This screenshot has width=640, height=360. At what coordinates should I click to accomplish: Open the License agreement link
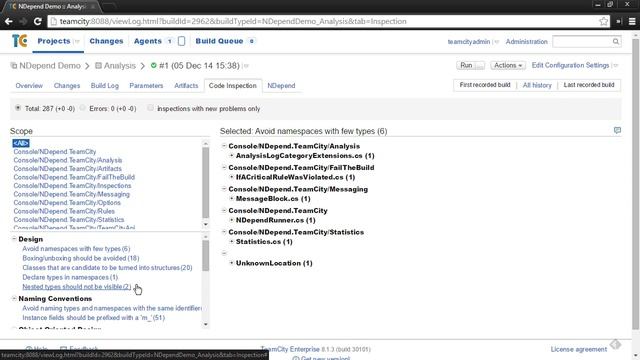pyautogui.click(x=578, y=349)
